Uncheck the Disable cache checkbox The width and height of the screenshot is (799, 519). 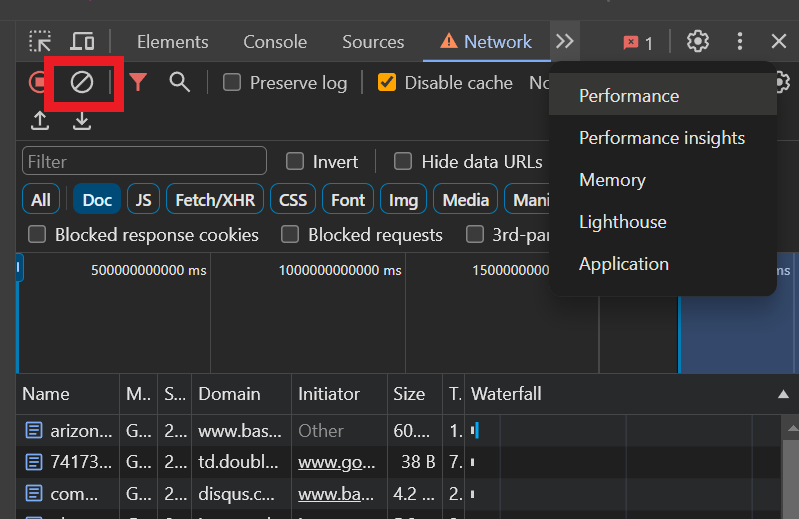click(x=387, y=82)
